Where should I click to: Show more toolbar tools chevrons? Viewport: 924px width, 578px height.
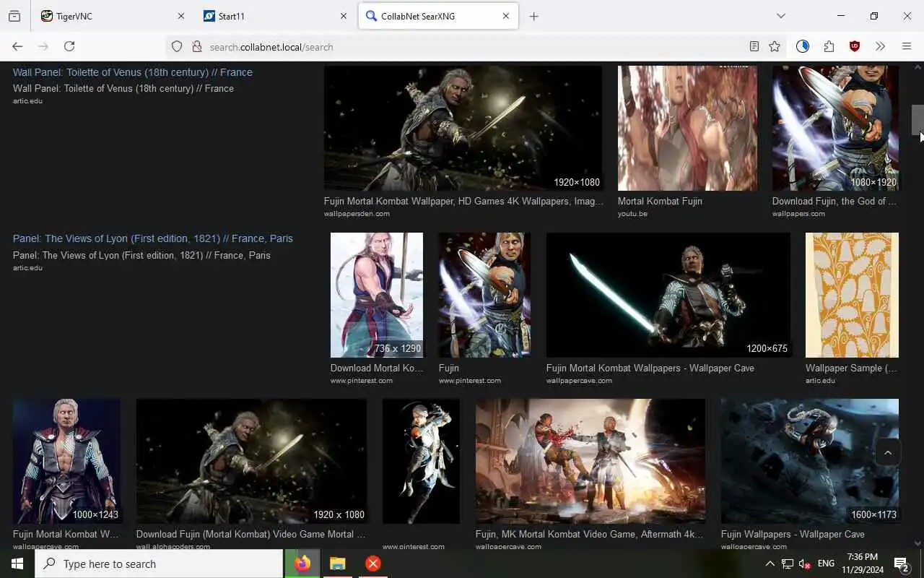[880, 46]
